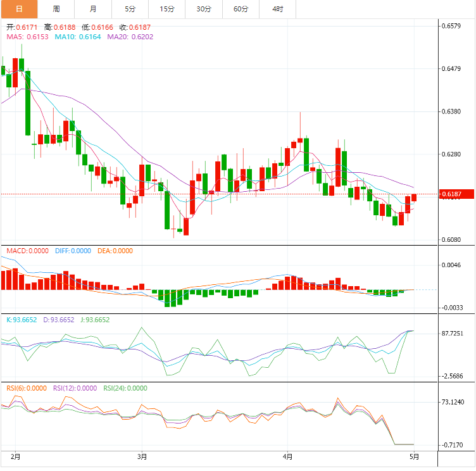Click the 3月 date axis marker
The width and height of the screenshot is (476, 471).
[142, 456]
